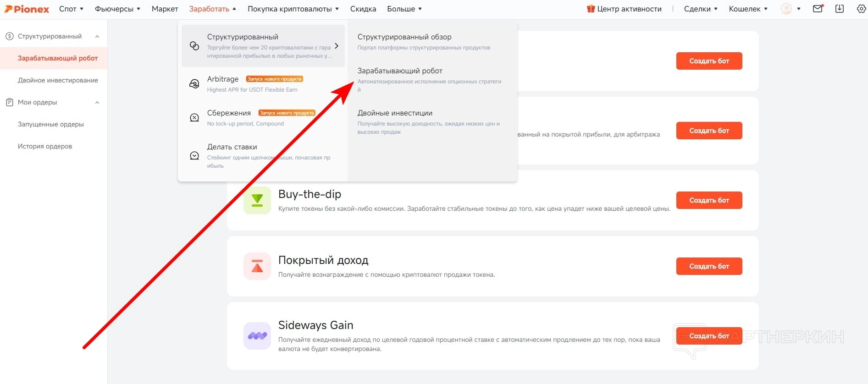Click the arrow beside Структурированный in the dropdown
Viewport: 868px width, 384px height.
pos(337,46)
